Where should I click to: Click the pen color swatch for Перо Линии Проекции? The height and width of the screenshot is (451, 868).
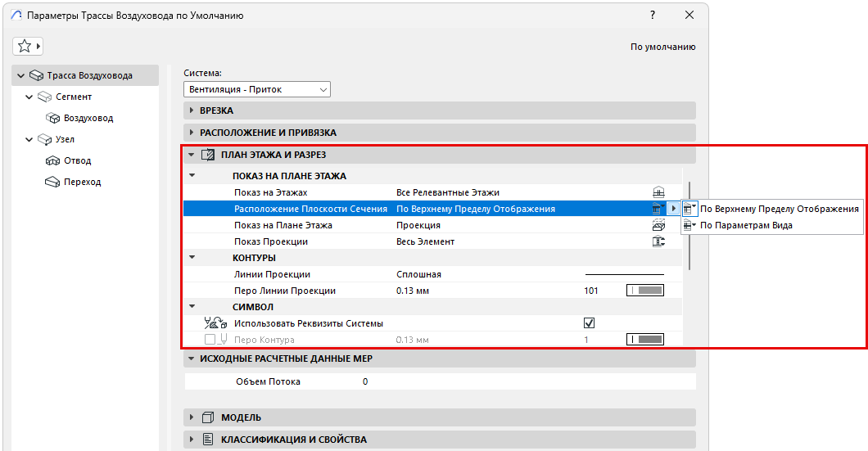(645, 291)
